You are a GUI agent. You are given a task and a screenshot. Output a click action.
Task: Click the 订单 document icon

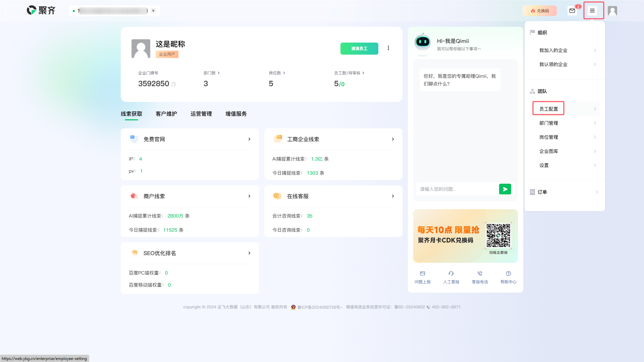(x=532, y=192)
